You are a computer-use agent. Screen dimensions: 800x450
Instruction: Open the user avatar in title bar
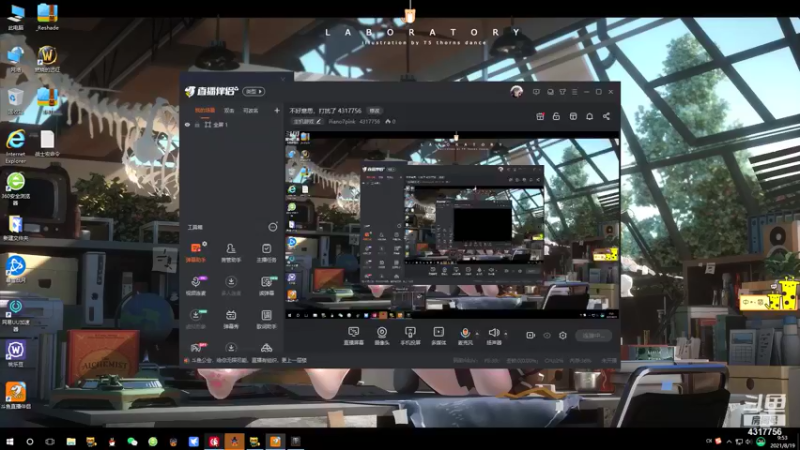click(x=516, y=92)
